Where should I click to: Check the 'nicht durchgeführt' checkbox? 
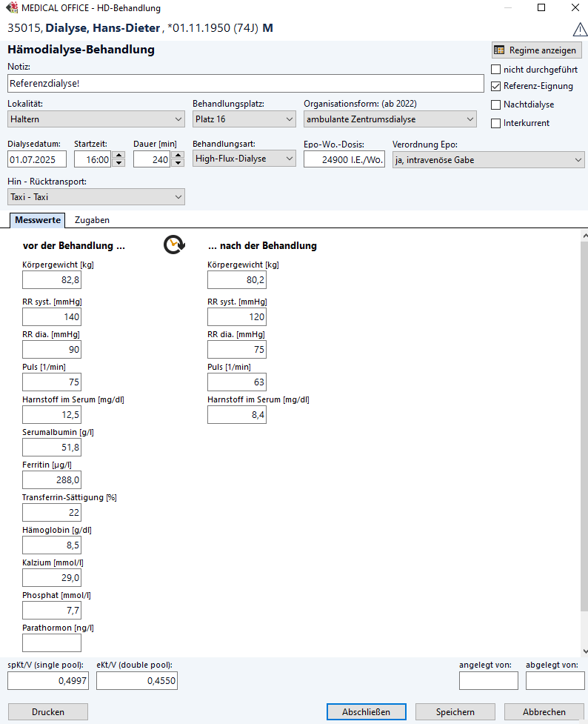pos(496,70)
